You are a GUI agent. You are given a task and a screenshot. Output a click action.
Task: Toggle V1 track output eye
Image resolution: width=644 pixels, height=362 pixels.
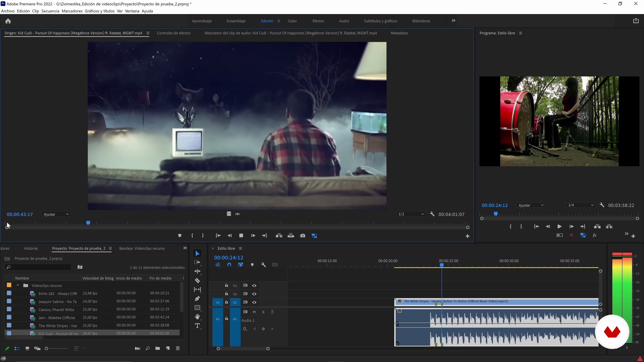pyautogui.click(x=254, y=302)
